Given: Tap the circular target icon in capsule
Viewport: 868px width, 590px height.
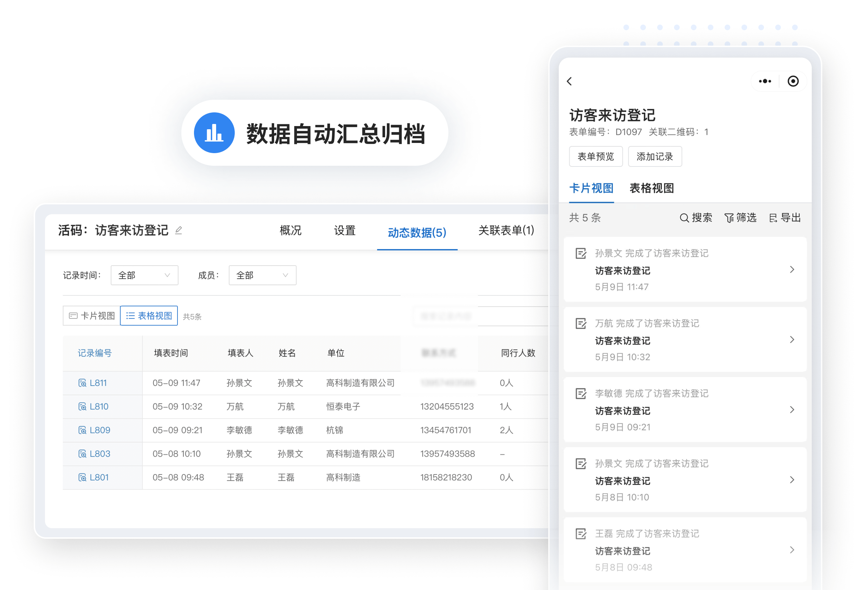Looking at the screenshot, I should point(793,81).
